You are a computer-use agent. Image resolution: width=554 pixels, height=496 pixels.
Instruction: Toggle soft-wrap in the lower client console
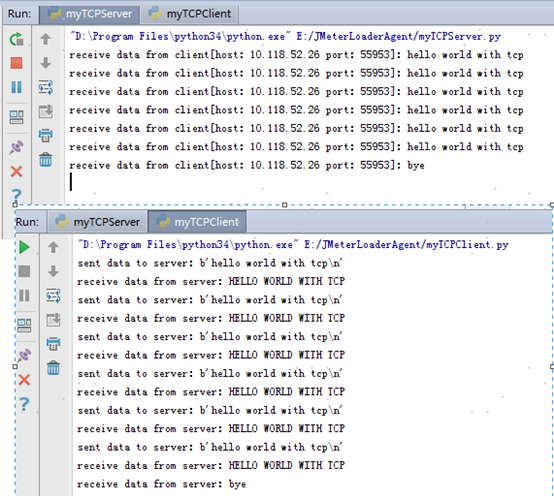pyautogui.click(x=53, y=295)
